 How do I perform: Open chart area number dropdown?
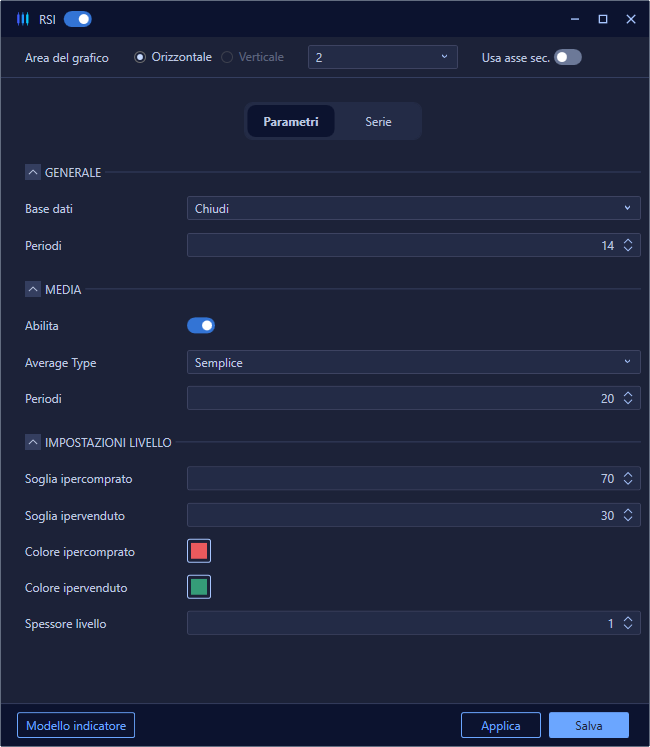coord(383,57)
